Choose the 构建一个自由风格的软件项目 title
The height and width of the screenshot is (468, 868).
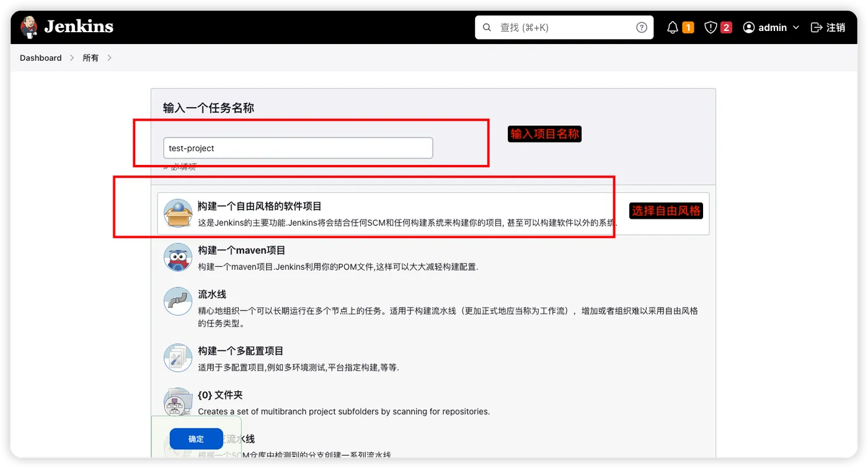[260, 206]
